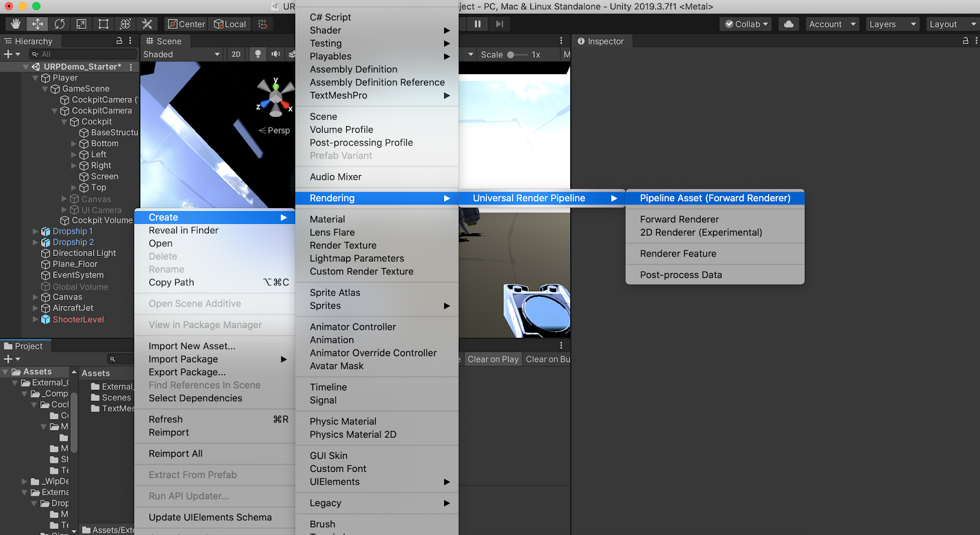Open Scene view panel options dots
Viewport: 980px width, 535px height.
(x=561, y=40)
